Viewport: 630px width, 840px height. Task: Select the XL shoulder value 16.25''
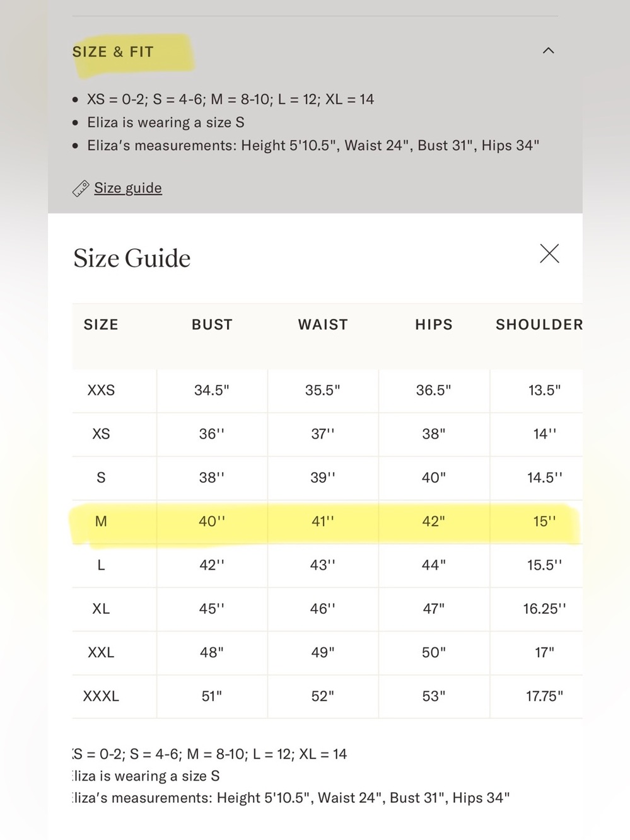[544, 609]
